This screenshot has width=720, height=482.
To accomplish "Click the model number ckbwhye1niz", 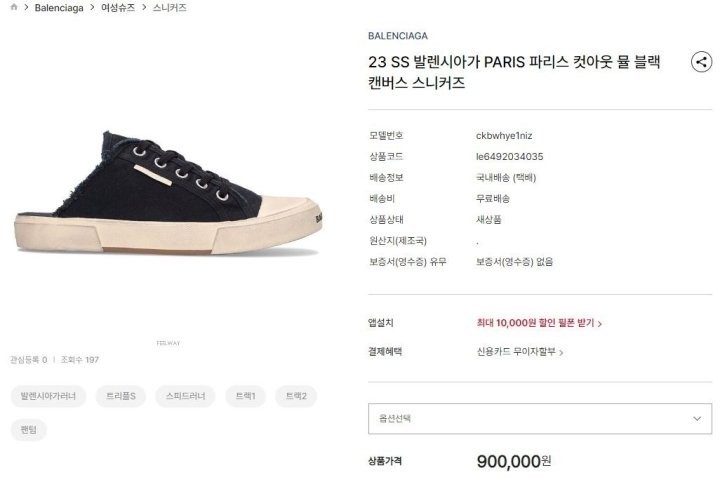I will pos(504,136).
